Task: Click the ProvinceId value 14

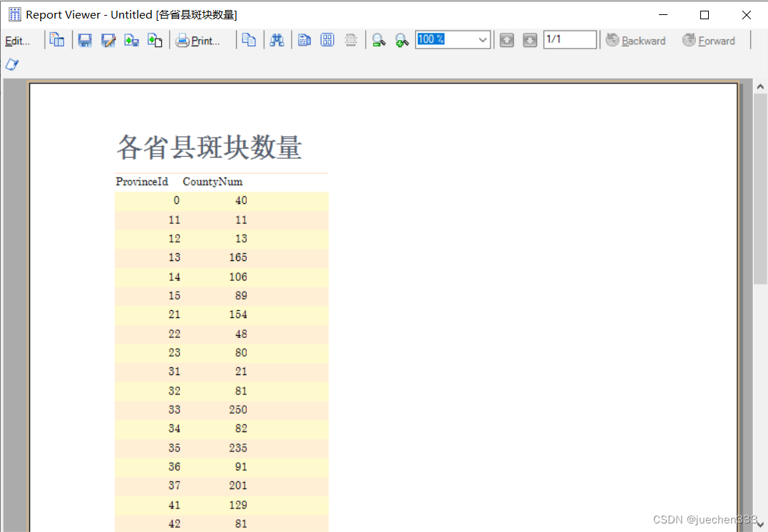Action: 175,277
